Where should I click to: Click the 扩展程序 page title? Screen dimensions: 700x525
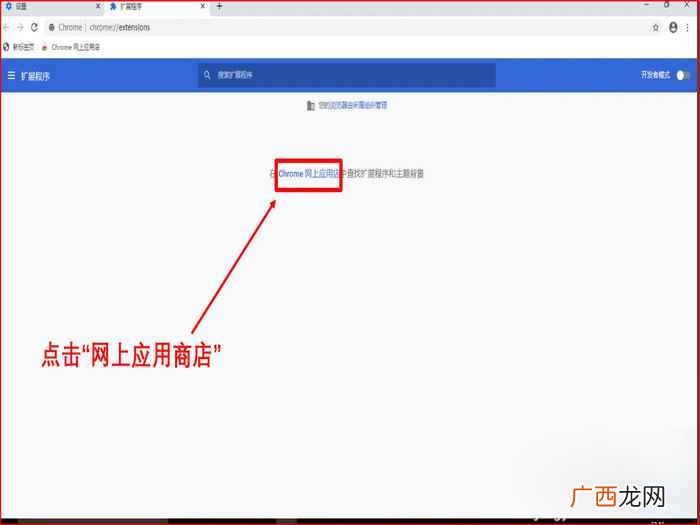(x=35, y=76)
